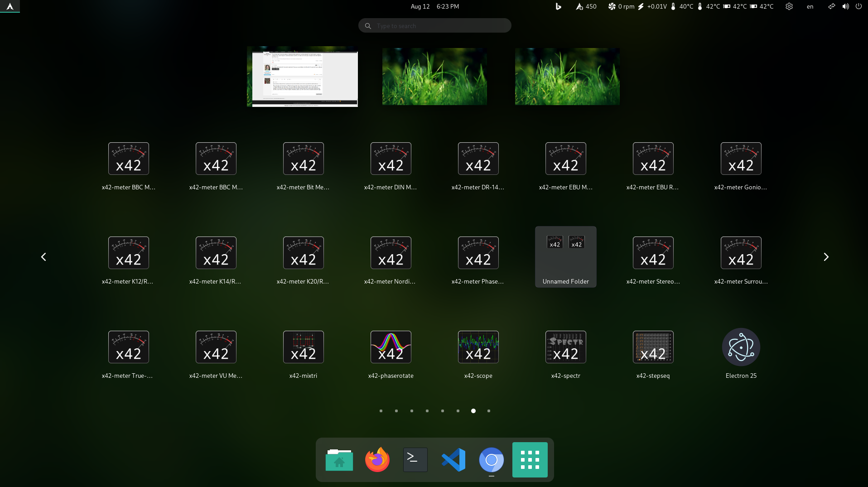Click Bing icon in top bar
This screenshot has width=868, height=487.
[x=559, y=6]
